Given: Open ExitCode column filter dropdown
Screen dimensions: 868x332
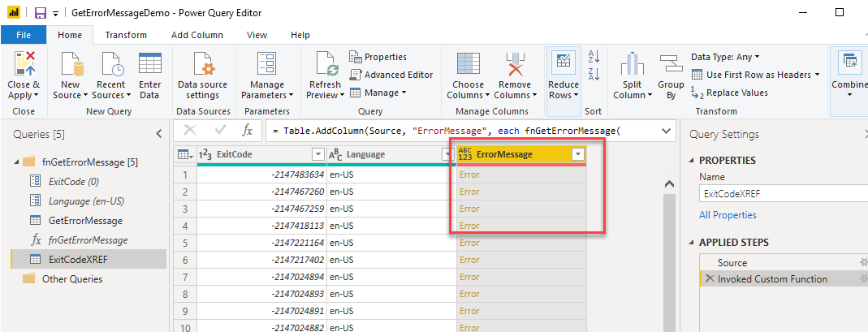Looking at the screenshot, I should [318, 154].
